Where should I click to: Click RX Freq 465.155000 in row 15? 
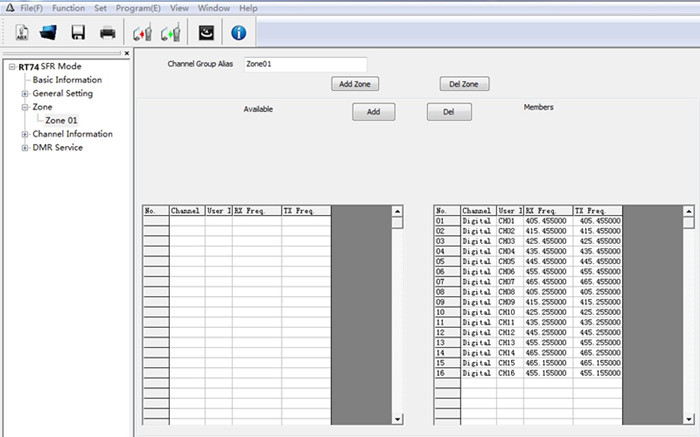(x=548, y=363)
